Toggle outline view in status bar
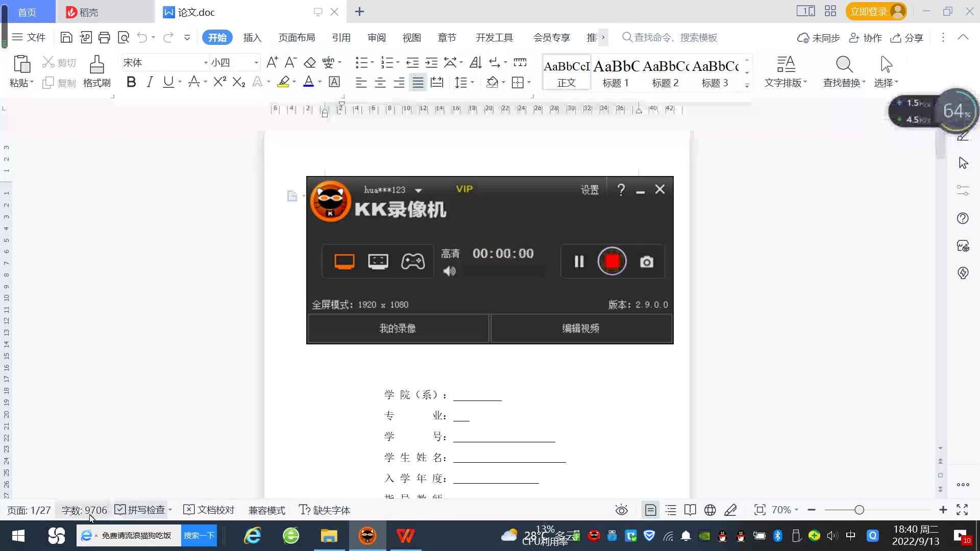 point(671,510)
